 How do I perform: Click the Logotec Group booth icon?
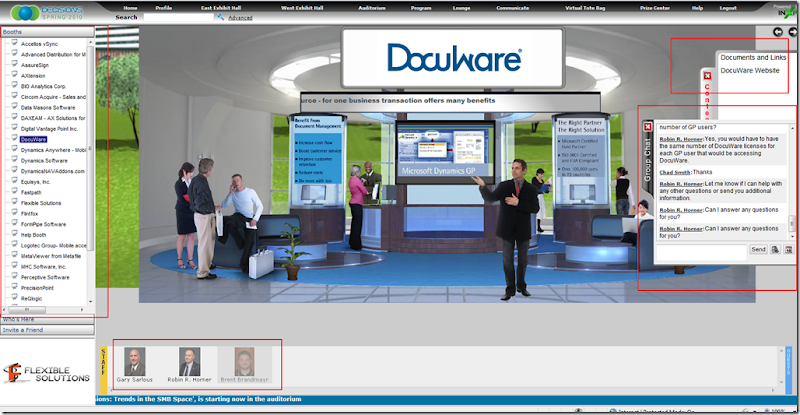[14, 245]
